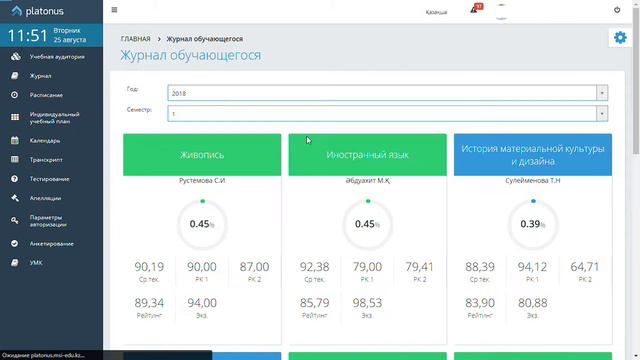Open Параметры авторизации entry
Image resolution: width=640 pixels, height=360 pixels.
48,221
